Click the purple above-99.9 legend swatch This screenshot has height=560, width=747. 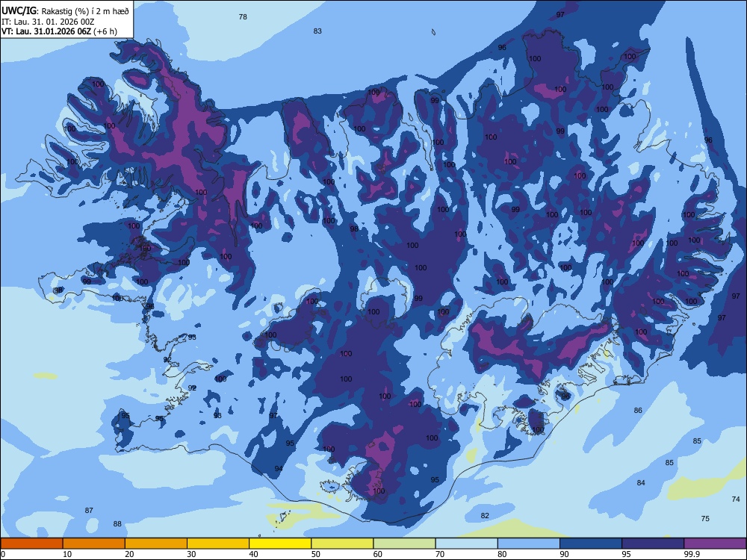[x=715, y=544]
